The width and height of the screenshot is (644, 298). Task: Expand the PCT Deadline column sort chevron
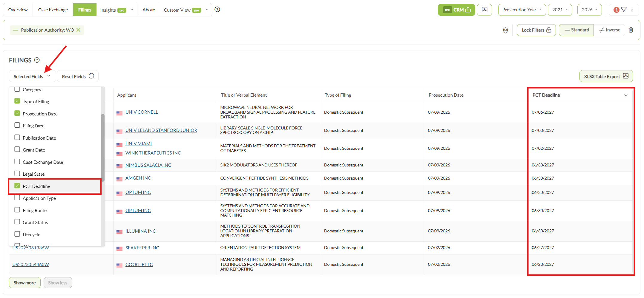pyautogui.click(x=626, y=95)
